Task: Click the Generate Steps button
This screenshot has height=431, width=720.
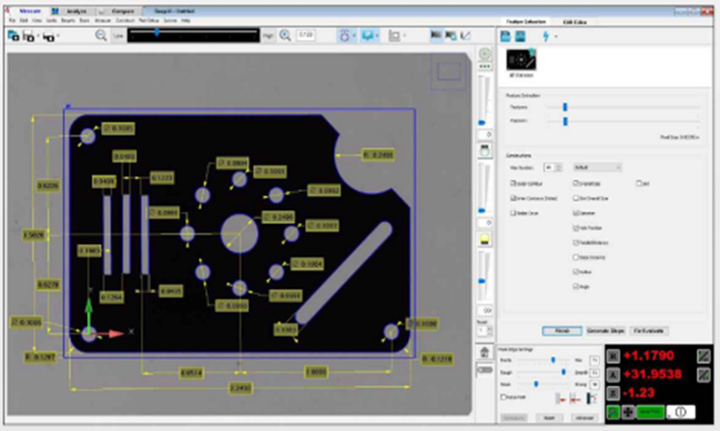Action: (x=606, y=330)
